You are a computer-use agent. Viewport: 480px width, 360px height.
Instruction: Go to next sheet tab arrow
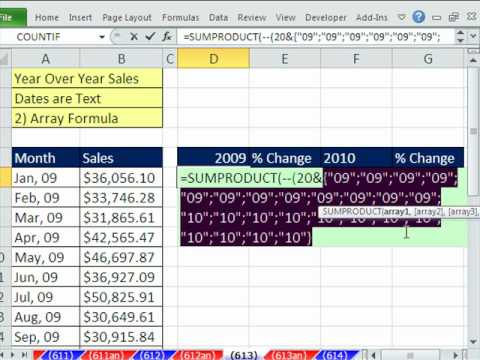[14, 355]
